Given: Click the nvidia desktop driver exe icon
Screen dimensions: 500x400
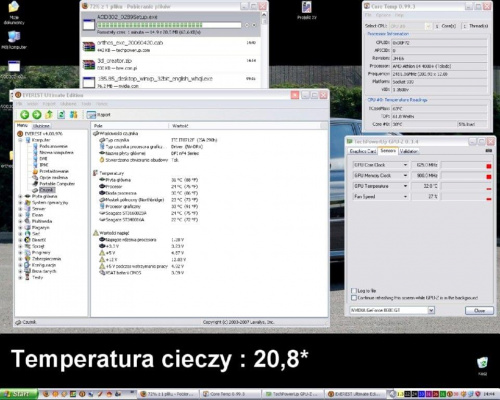Looking at the screenshot, I should (89, 82).
